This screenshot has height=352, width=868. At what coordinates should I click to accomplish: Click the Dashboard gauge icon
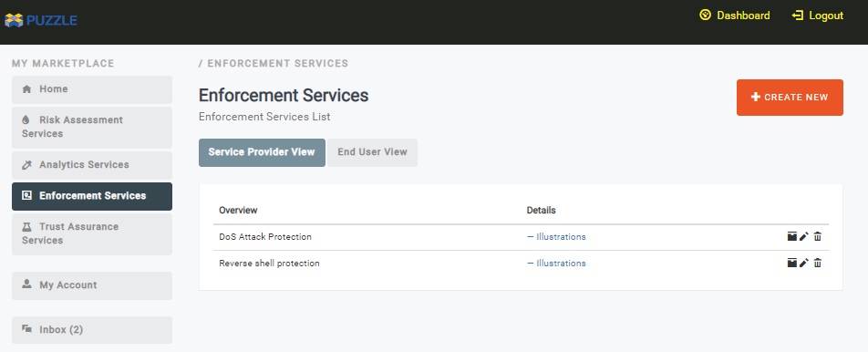coord(706,15)
